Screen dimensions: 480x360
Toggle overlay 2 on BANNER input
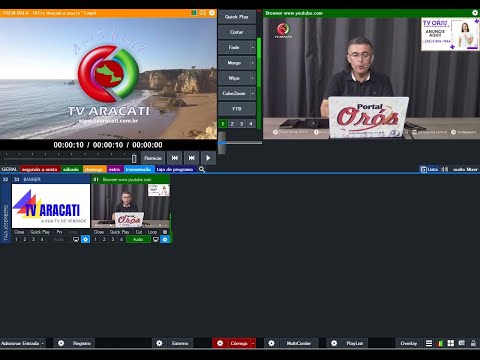coord(25,239)
